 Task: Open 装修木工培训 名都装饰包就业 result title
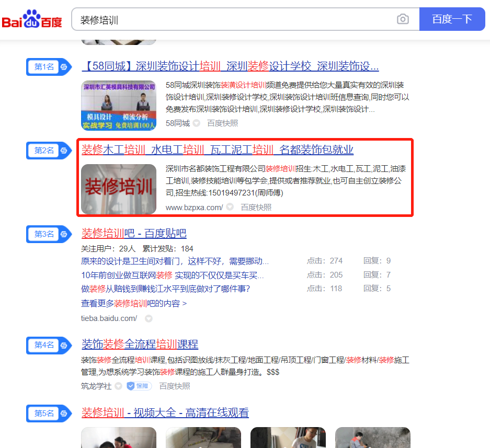pos(218,150)
